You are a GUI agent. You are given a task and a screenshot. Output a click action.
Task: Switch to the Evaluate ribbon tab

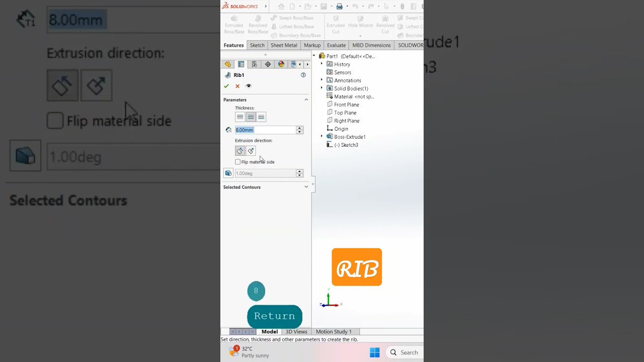(x=336, y=45)
